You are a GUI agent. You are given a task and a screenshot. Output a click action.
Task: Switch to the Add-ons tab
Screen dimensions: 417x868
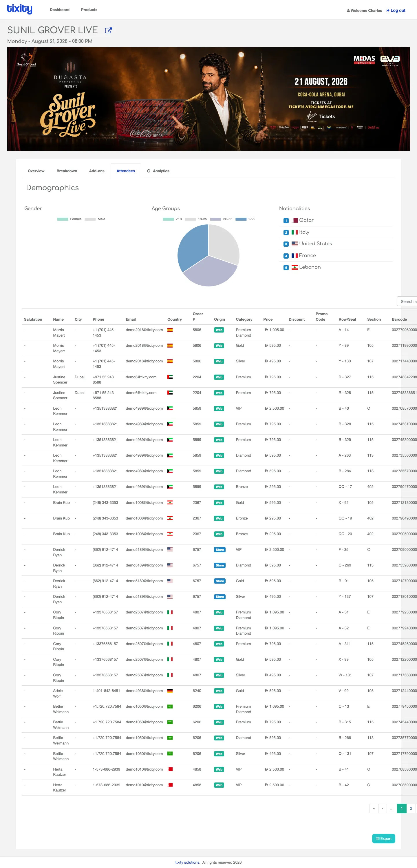pos(97,171)
